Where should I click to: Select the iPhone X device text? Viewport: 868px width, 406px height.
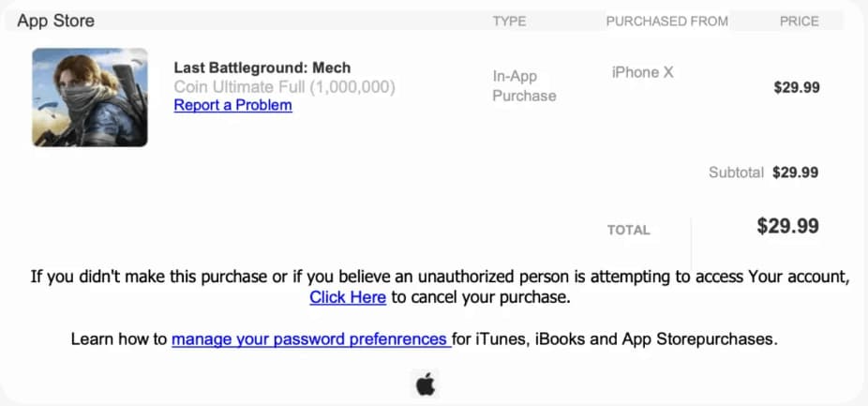tap(643, 72)
